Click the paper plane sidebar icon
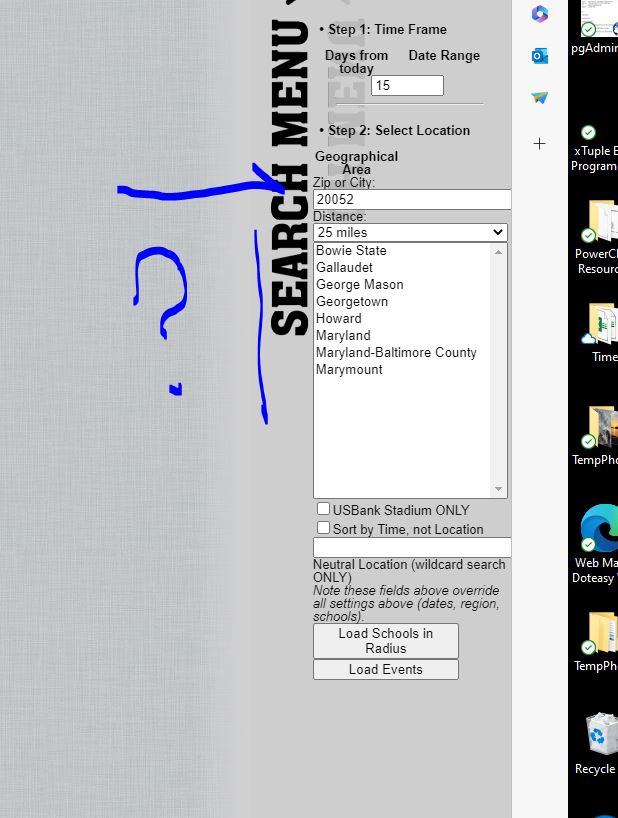618x818 pixels. click(x=540, y=98)
